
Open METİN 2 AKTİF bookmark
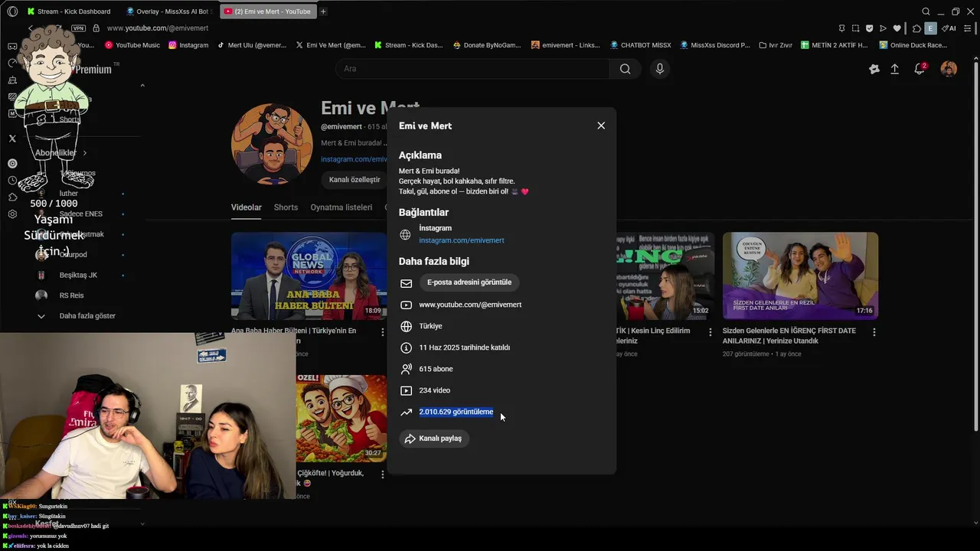(x=835, y=45)
